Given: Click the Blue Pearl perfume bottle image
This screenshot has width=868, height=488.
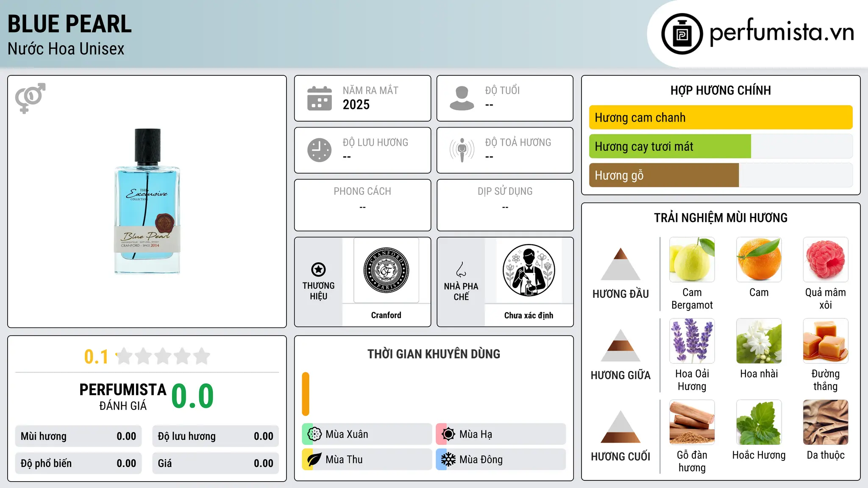Looking at the screenshot, I should pos(147,201).
